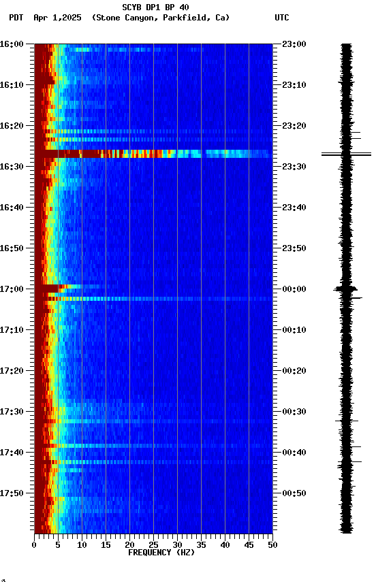Viewport: 376px width, 588px height.
Task: Click the '50' frequency axis tick label
Action: [x=272, y=545]
